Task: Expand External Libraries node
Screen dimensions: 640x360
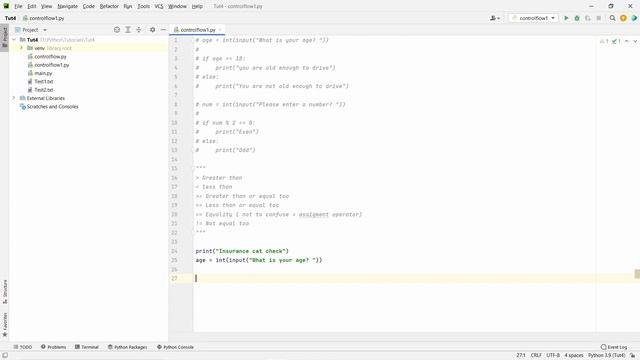Action: tap(14, 98)
